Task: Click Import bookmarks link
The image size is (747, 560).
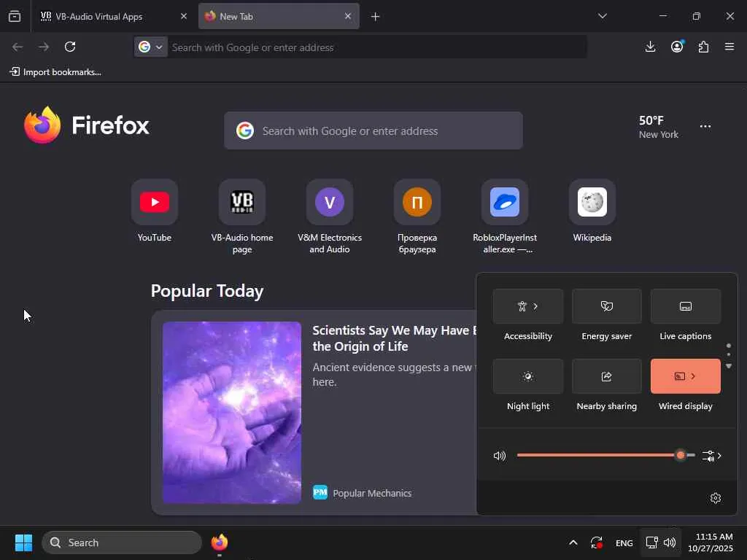Action: pos(55,72)
